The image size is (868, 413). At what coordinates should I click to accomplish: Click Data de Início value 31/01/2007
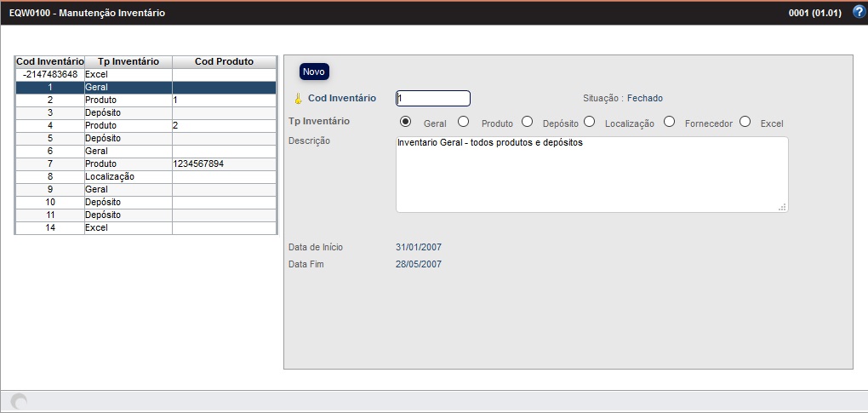pyautogui.click(x=419, y=247)
